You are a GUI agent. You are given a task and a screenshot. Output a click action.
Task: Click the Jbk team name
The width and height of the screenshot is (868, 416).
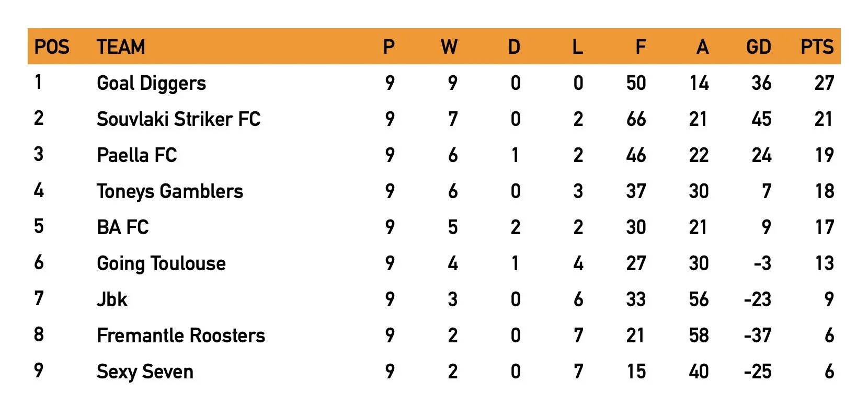pyautogui.click(x=112, y=299)
